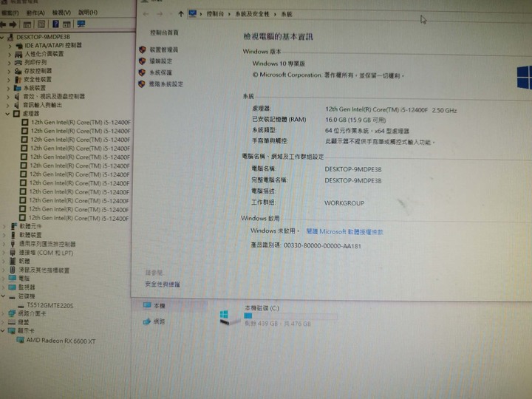Image resolution: width=532 pixels, height=399 pixels.
Task: Collapse the 處理器 processors node
Action: 8,114
